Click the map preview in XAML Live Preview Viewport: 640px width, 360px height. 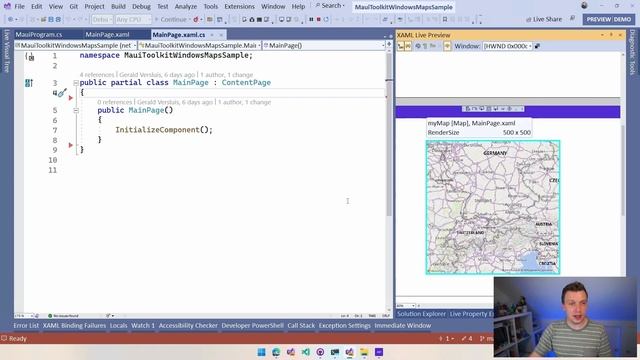tap(493, 207)
